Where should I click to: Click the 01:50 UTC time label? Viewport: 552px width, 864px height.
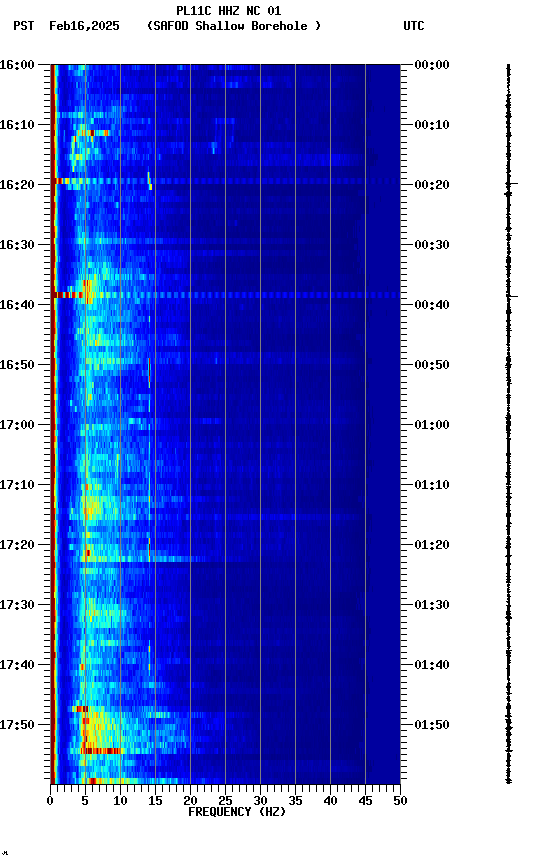[432, 725]
